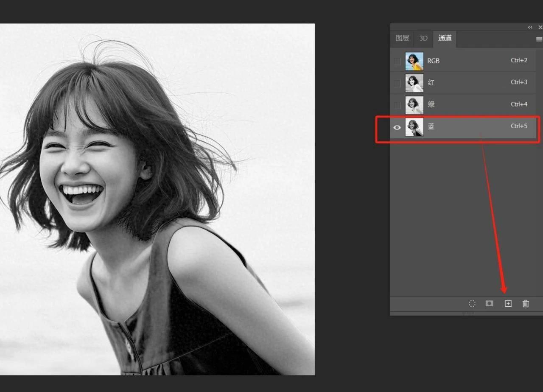Viewport: 543px width, 392px height.
Task: Close the panel group with the X
Action: (x=540, y=27)
